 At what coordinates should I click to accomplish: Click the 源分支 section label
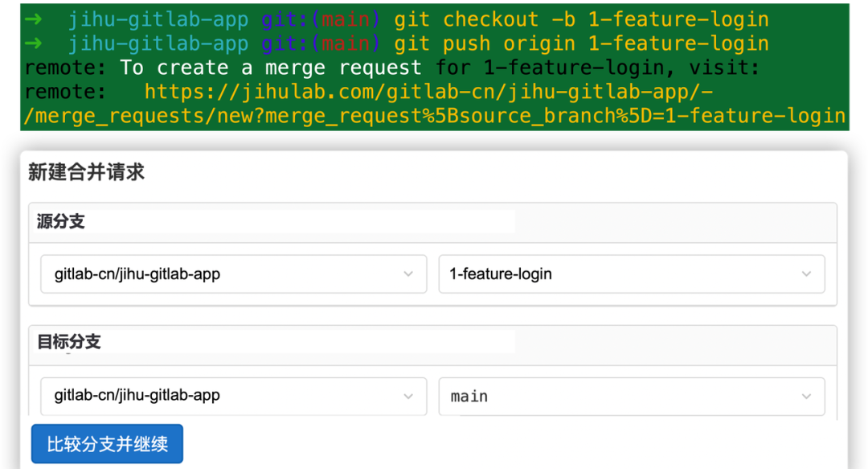pyautogui.click(x=61, y=222)
